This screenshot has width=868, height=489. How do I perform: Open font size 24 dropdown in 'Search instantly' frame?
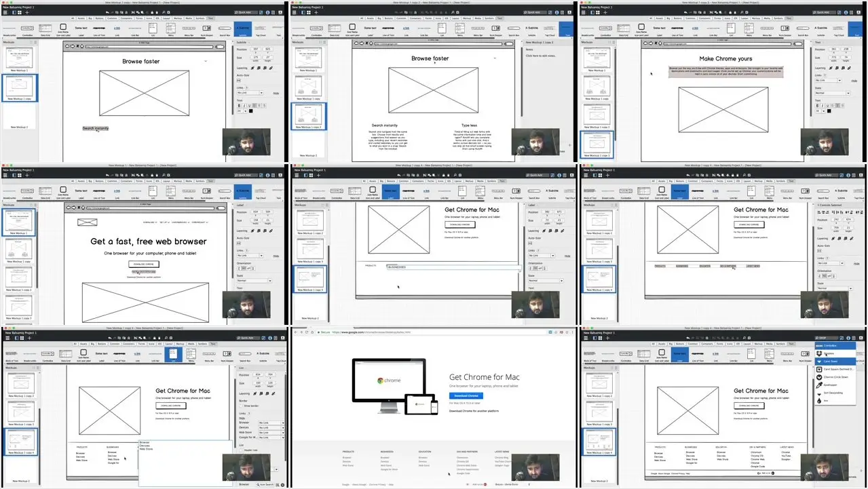click(x=240, y=111)
